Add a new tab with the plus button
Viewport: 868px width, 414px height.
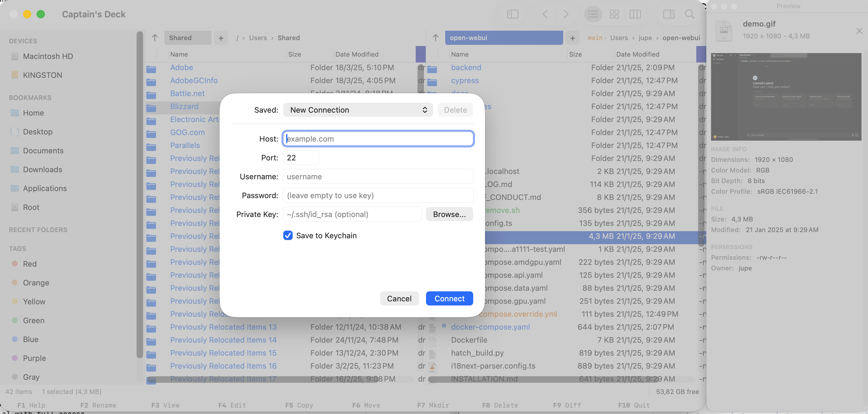coord(221,38)
